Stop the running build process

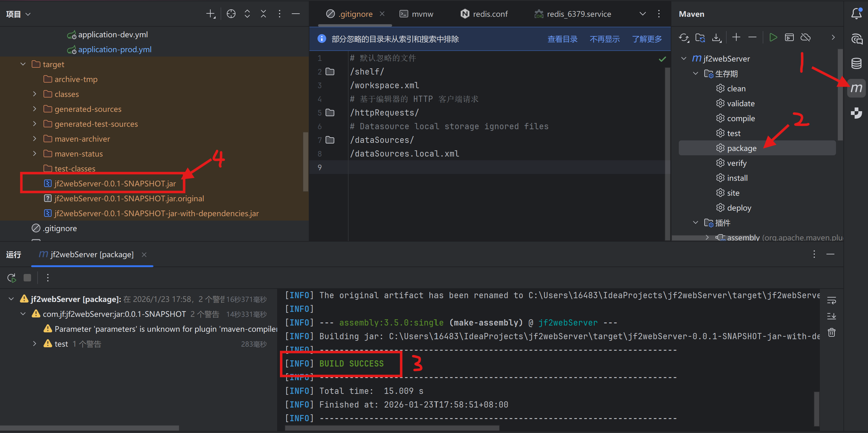pos(27,278)
